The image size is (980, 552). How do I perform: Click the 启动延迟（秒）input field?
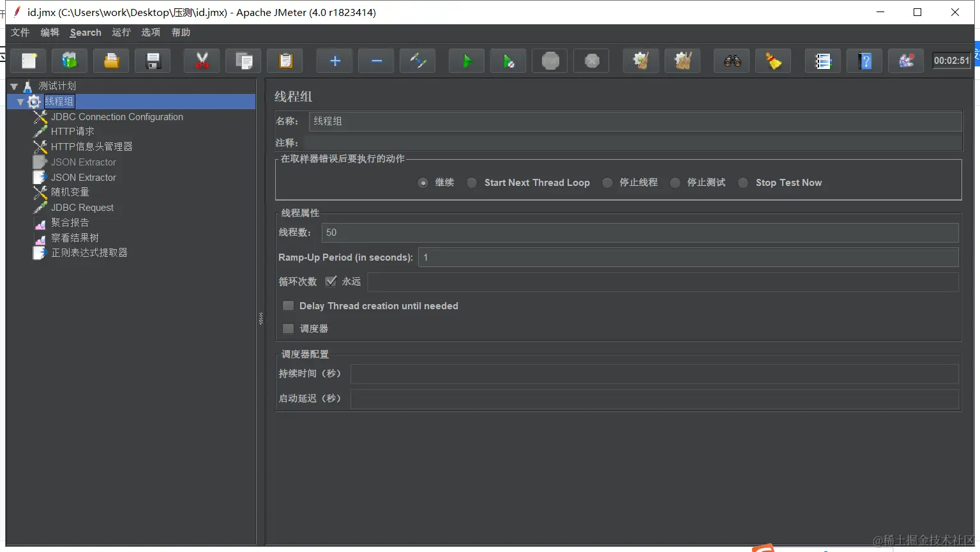654,399
